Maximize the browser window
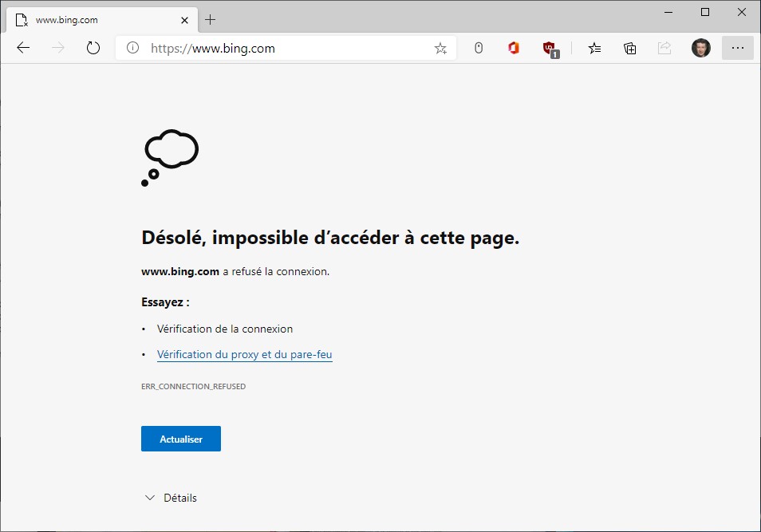 click(704, 12)
